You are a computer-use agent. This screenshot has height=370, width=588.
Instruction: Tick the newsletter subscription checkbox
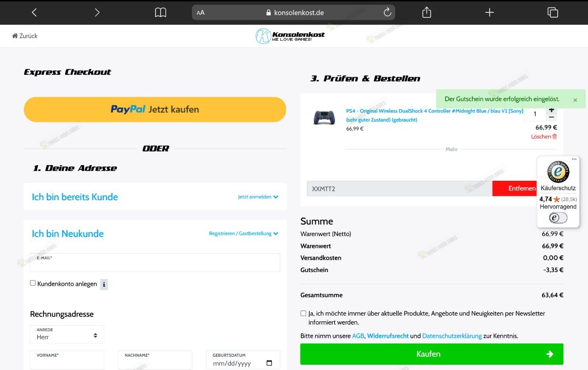303,313
